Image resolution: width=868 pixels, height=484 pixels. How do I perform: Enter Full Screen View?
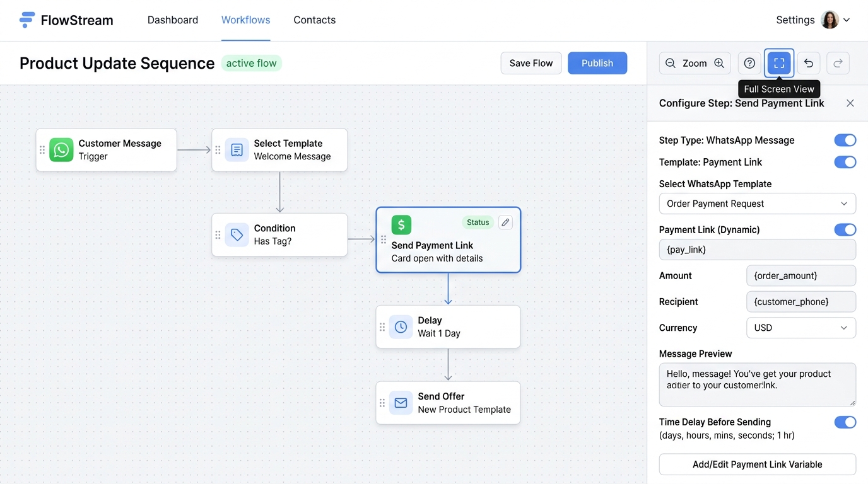pyautogui.click(x=779, y=63)
